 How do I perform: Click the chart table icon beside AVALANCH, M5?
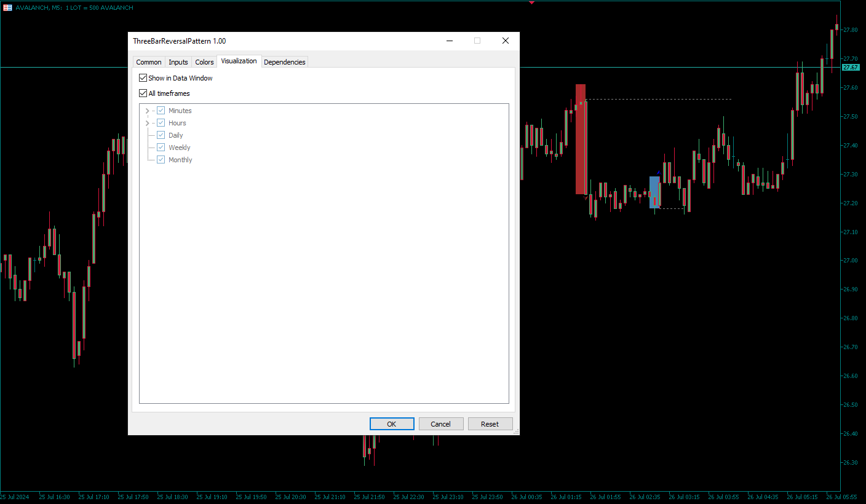pos(7,7)
